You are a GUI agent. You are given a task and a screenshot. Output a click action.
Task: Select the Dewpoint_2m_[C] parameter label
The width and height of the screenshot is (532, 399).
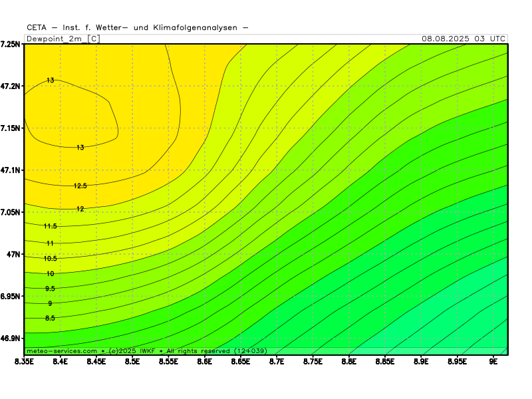63,39
